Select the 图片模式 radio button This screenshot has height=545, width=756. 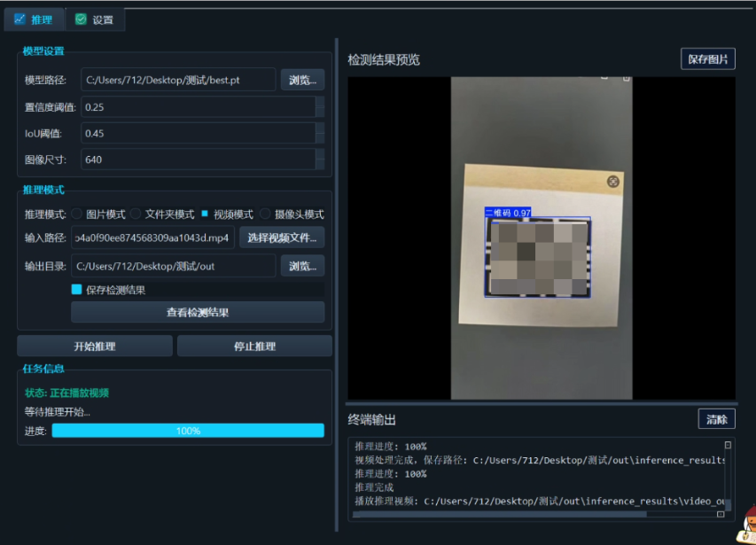pos(78,214)
